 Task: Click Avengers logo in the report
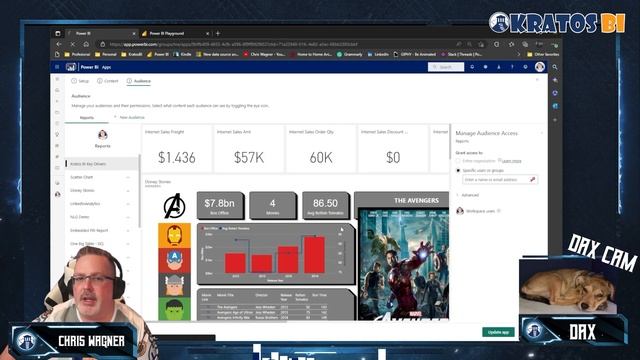coord(174,206)
